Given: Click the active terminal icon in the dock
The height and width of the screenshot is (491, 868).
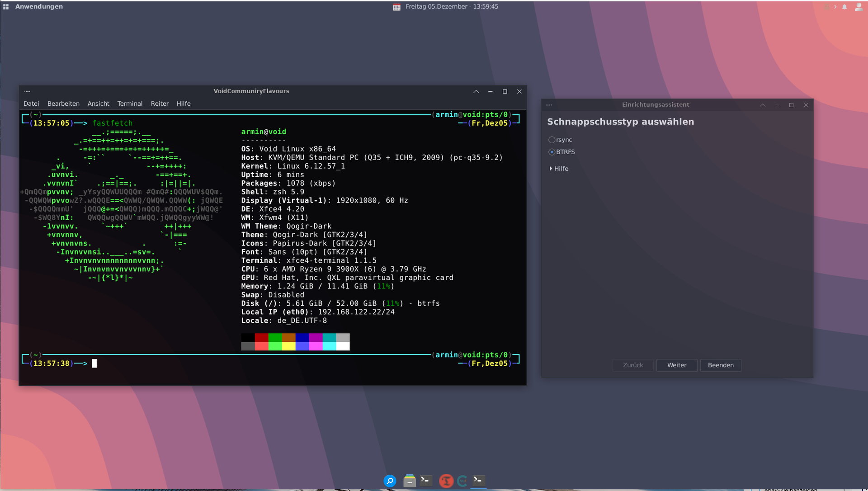Looking at the screenshot, I should (x=478, y=480).
